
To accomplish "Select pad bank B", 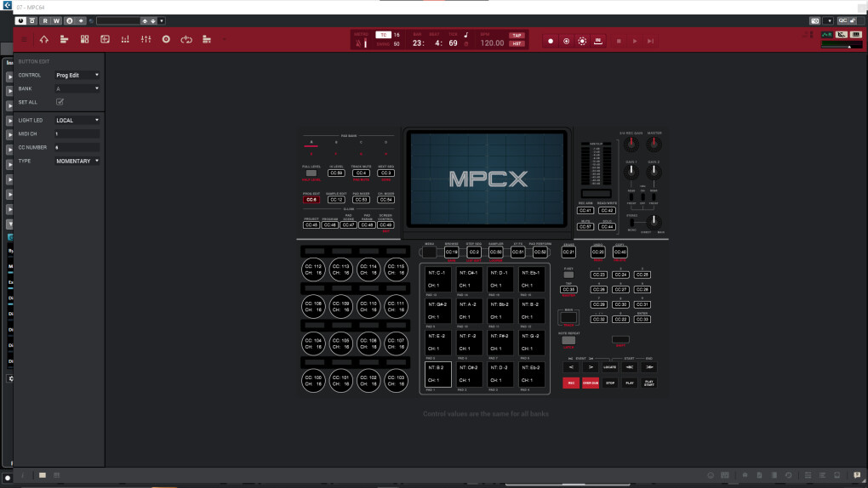I will coord(336,144).
